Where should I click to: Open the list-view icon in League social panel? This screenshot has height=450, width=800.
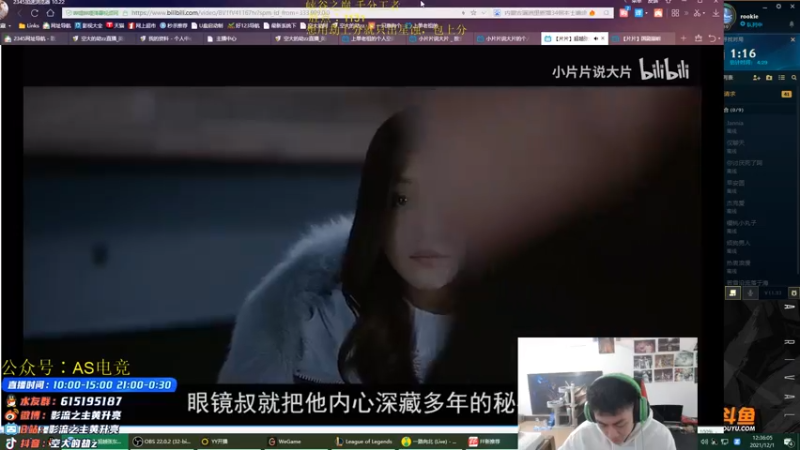click(782, 78)
